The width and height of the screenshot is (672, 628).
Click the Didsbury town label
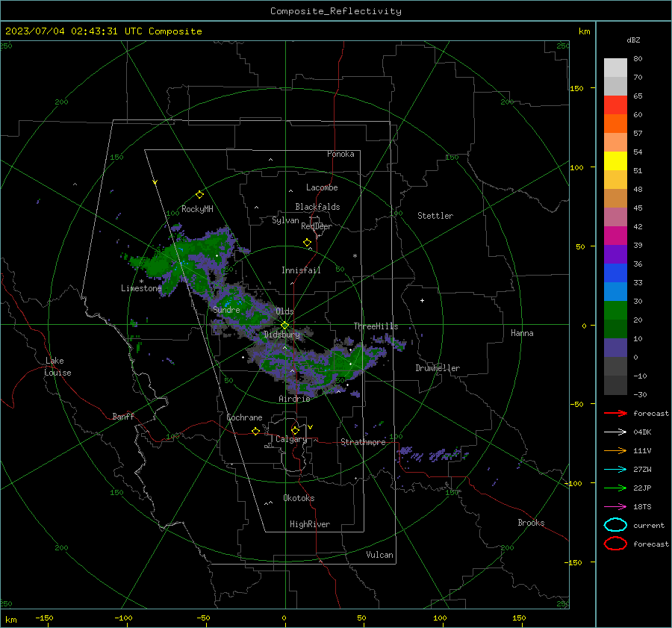(281, 335)
